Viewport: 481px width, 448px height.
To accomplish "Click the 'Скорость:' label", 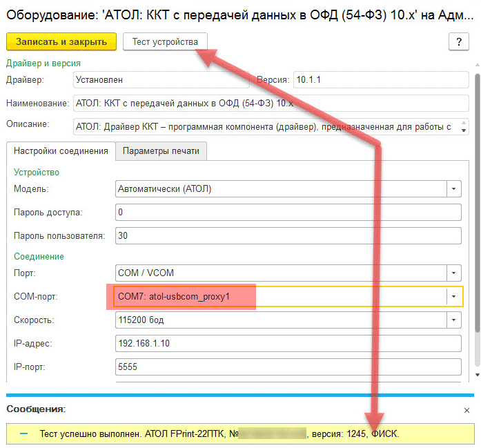I will point(34,320).
